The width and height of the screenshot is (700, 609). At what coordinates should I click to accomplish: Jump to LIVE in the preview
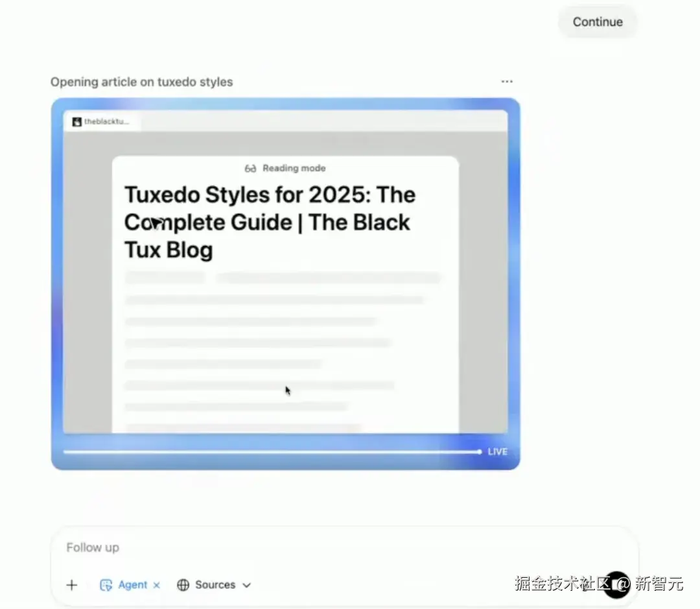tap(497, 451)
